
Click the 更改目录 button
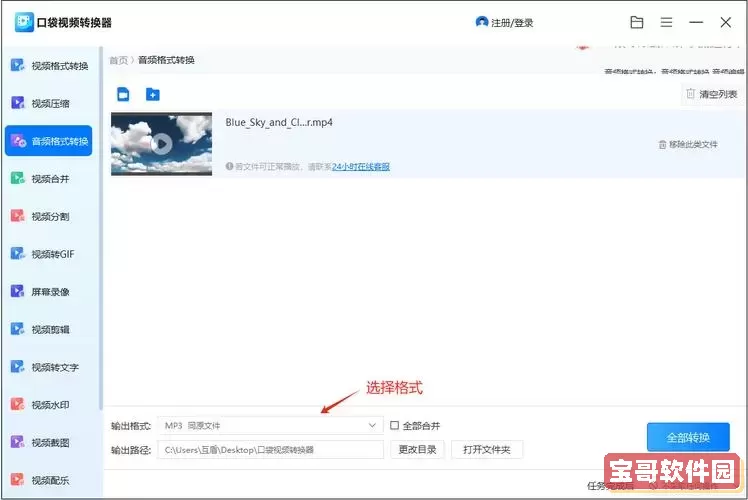click(x=417, y=449)
